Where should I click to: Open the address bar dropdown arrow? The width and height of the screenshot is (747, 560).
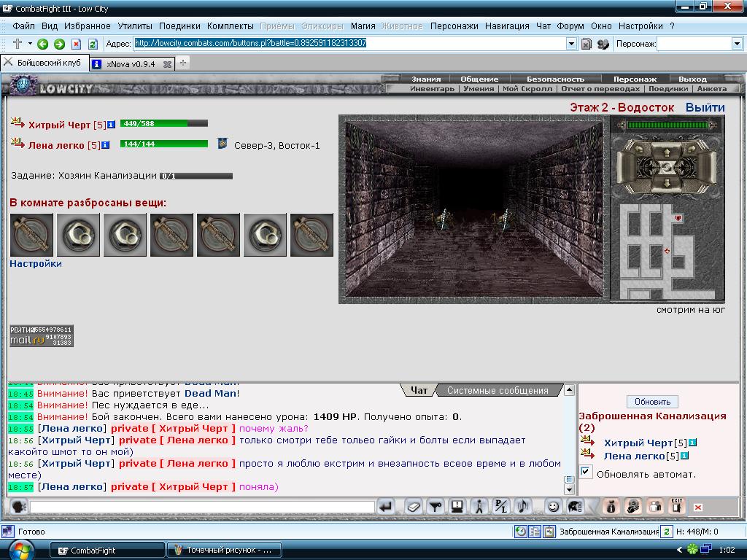tap(571, 44)
